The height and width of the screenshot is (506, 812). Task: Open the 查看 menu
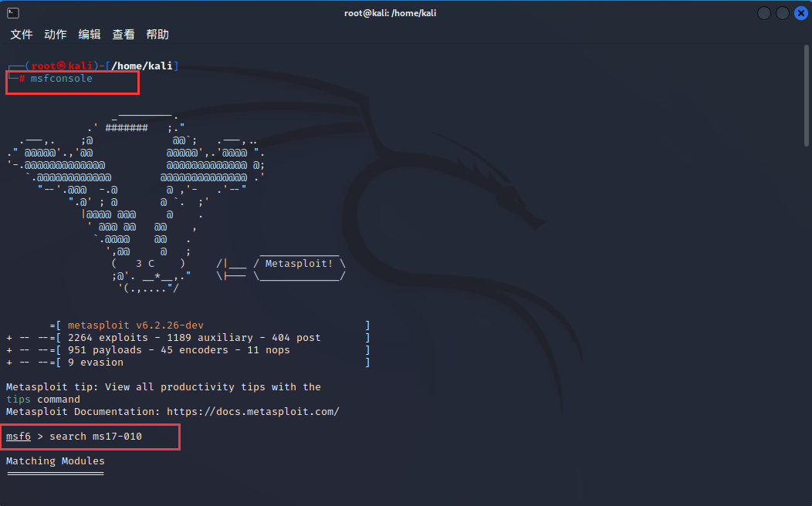pos(123,35)
